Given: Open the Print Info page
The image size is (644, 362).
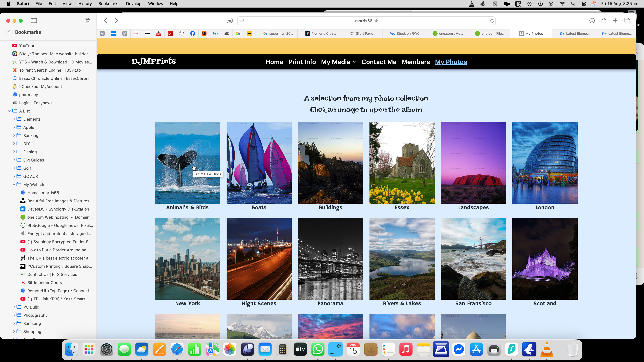Looking at the screenshot, I should click(x=302, y=62).
